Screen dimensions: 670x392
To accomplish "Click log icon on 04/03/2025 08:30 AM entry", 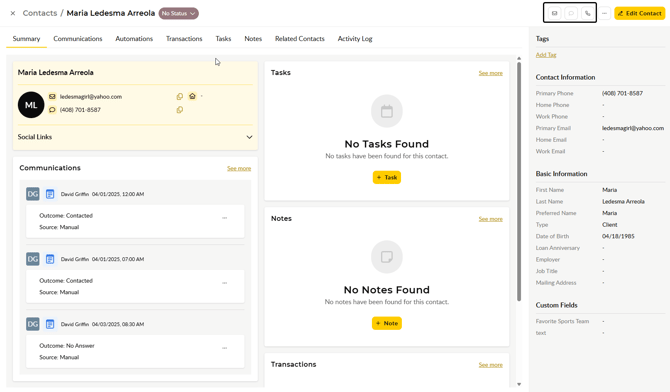I will point(50,324).
